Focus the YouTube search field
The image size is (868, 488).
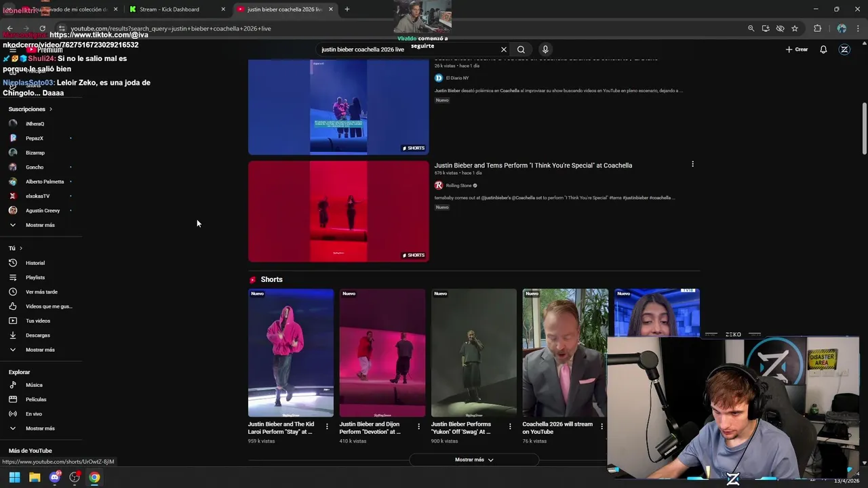tap(408, 49)
